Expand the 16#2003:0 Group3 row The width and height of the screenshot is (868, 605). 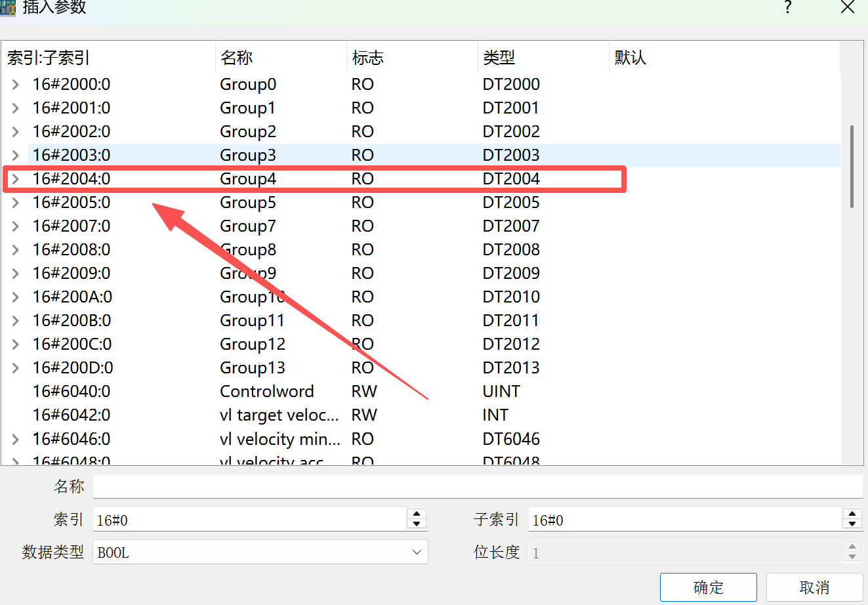point(15,156)
